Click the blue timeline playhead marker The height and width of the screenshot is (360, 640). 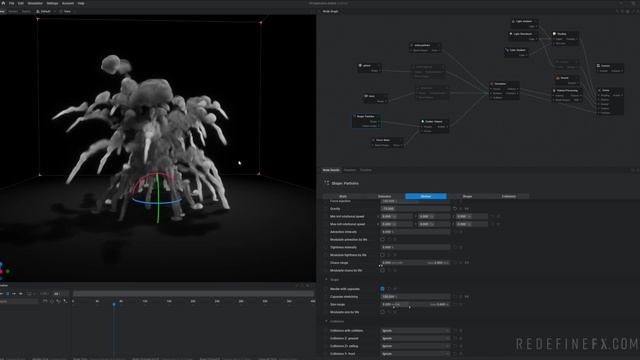click(114, 304)
